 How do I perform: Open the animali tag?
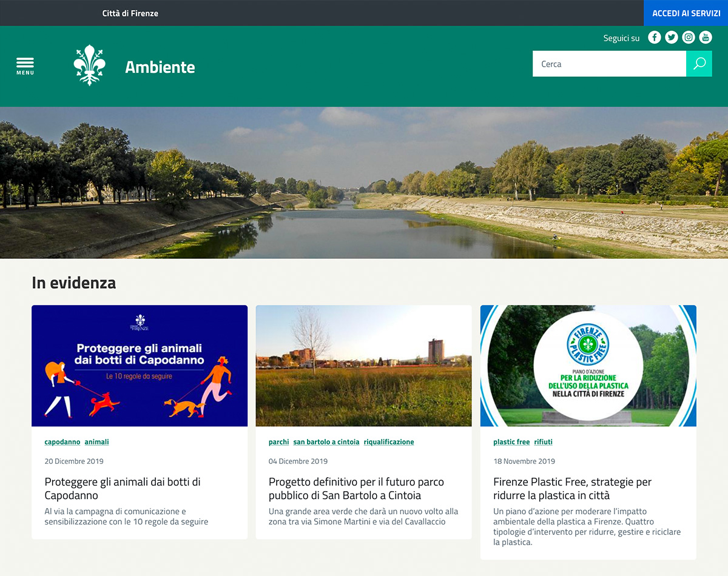(97, 442)
